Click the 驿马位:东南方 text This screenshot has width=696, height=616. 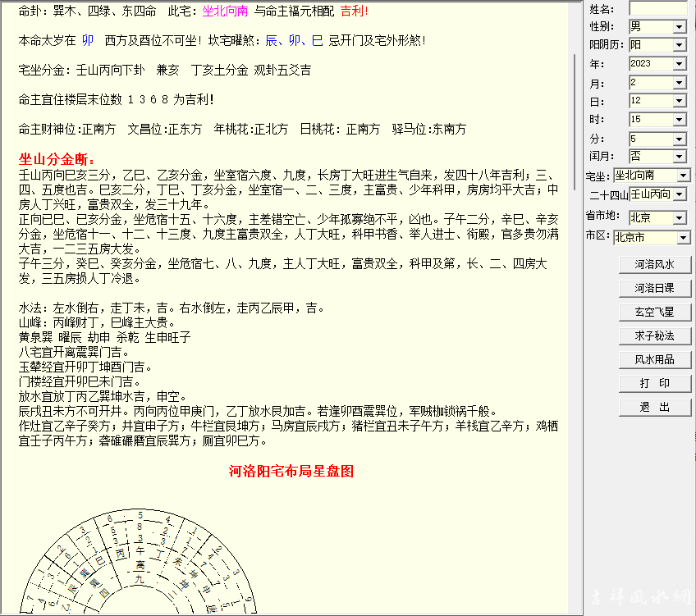tap(429, 130)
